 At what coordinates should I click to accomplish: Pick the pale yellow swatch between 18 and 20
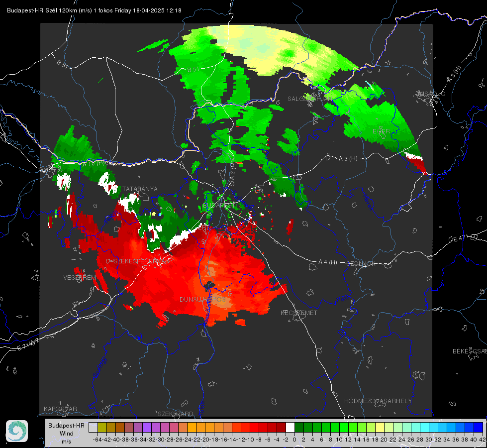[380, 428]
